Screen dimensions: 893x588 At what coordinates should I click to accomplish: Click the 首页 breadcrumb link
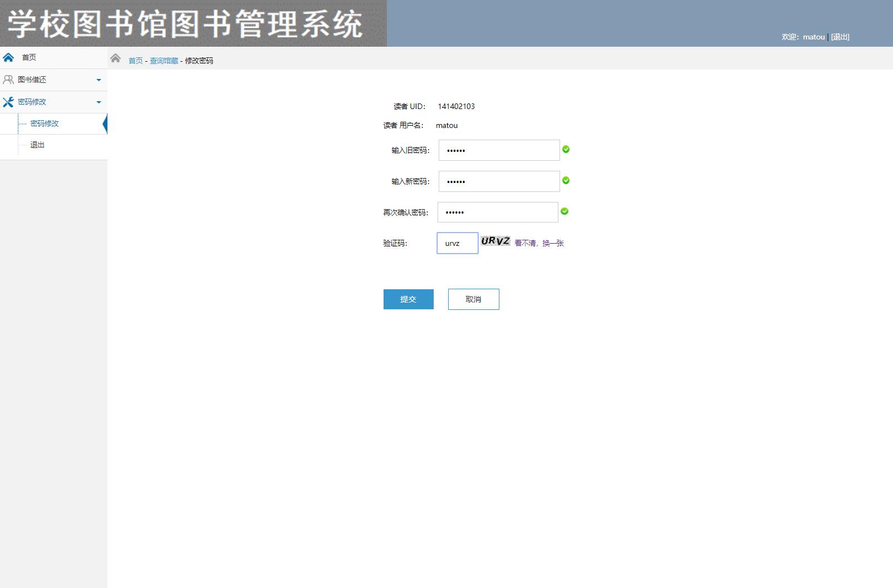point(135,61)
